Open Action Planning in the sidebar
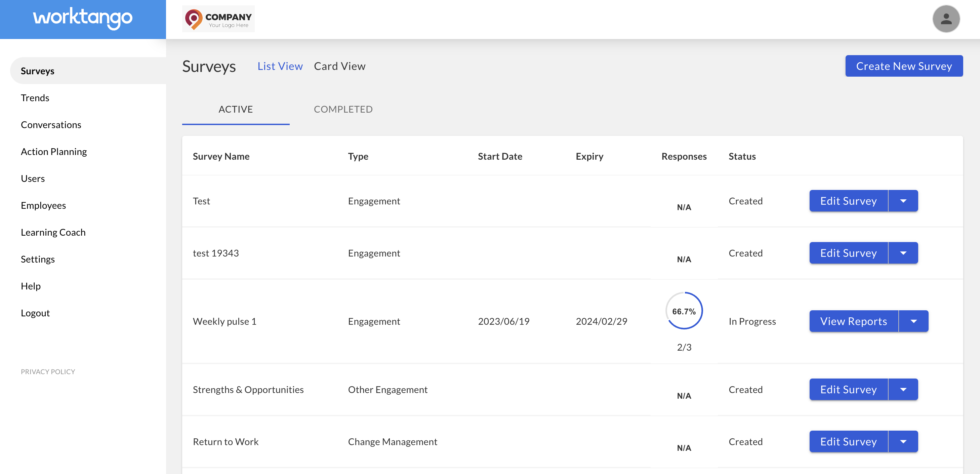This screenshot has width=980, height=474. pos(54,152)
